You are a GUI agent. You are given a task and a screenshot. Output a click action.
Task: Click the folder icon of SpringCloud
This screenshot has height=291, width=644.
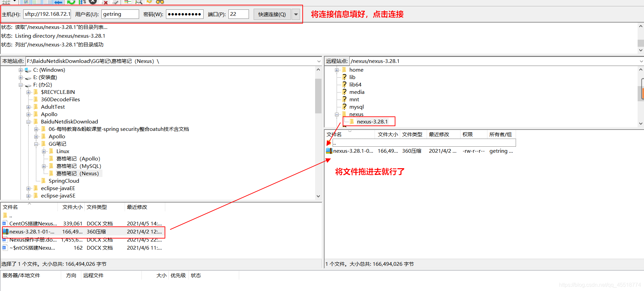(43, 181)
